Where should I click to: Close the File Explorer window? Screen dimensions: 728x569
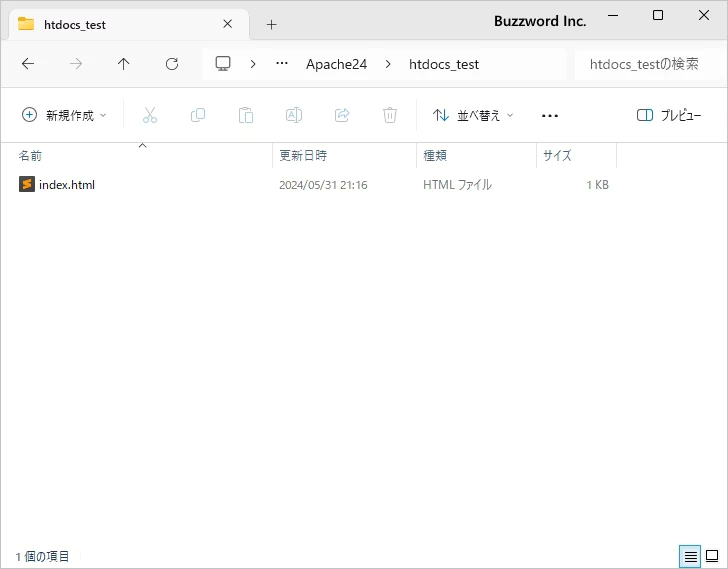coord(704,15)
